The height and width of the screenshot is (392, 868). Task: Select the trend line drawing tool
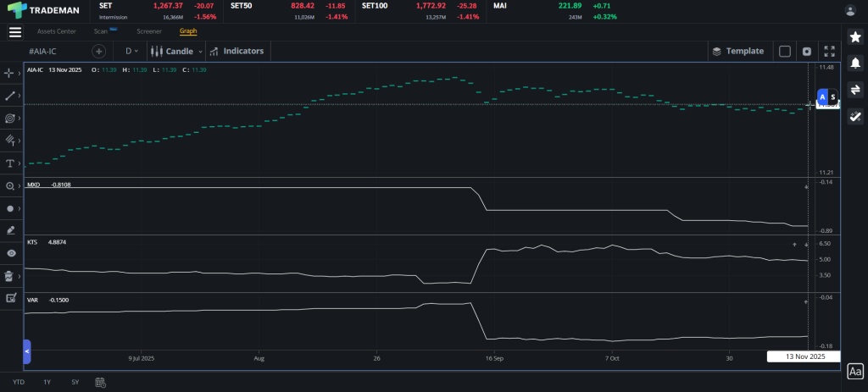click(10, 96)
